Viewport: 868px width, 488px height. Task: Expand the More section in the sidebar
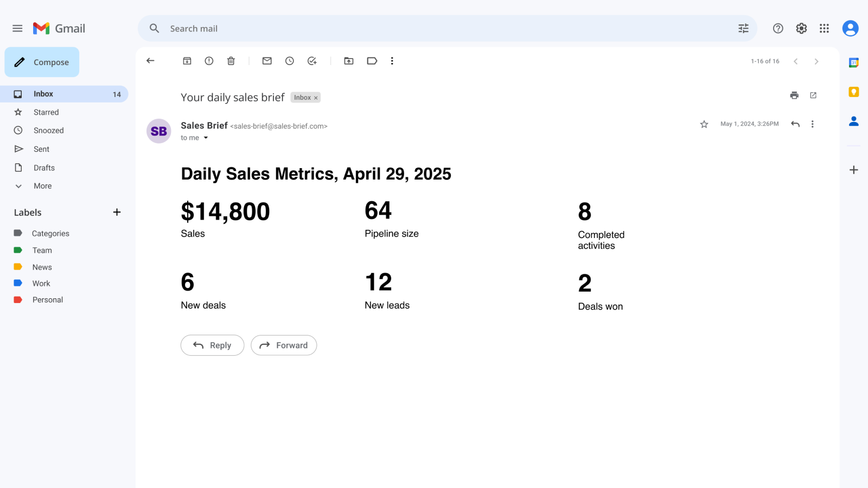(x=42, y=186)
